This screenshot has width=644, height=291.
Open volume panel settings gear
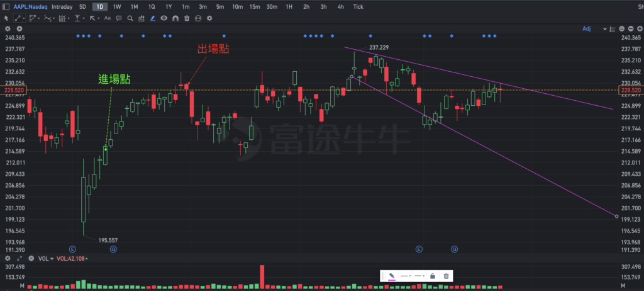tap(7, 258)
